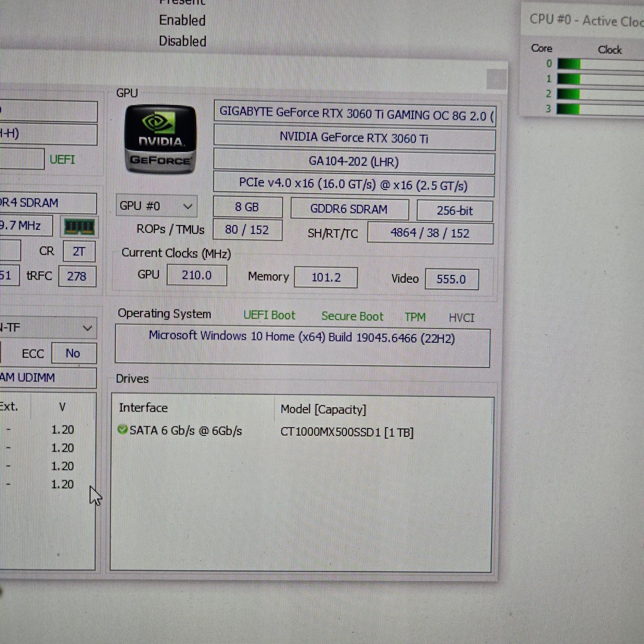The image size is (644, 644).
Task: Click the 8 GB memory size field
Action: coord(248,207)
